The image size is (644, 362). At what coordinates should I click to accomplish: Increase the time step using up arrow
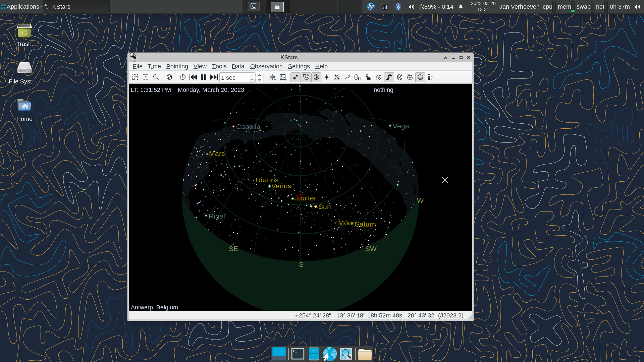tap(260, 75)
